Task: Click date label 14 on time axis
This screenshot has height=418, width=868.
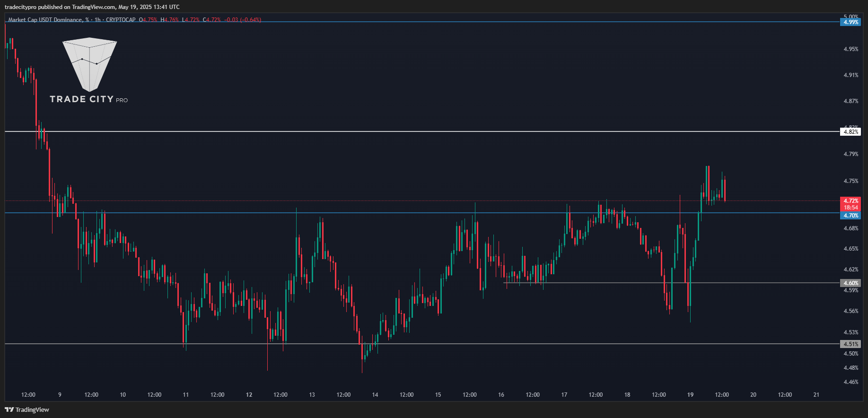Action: point(375,395)
